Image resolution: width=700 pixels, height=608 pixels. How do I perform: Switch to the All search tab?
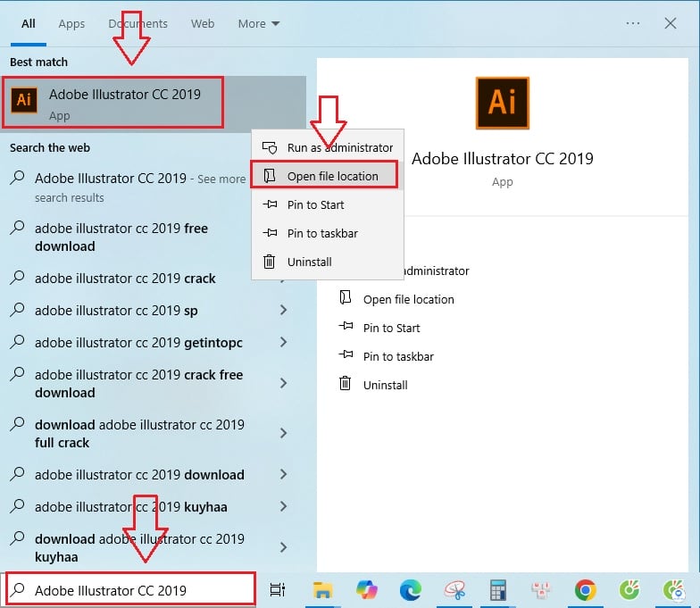pos(29,23)
